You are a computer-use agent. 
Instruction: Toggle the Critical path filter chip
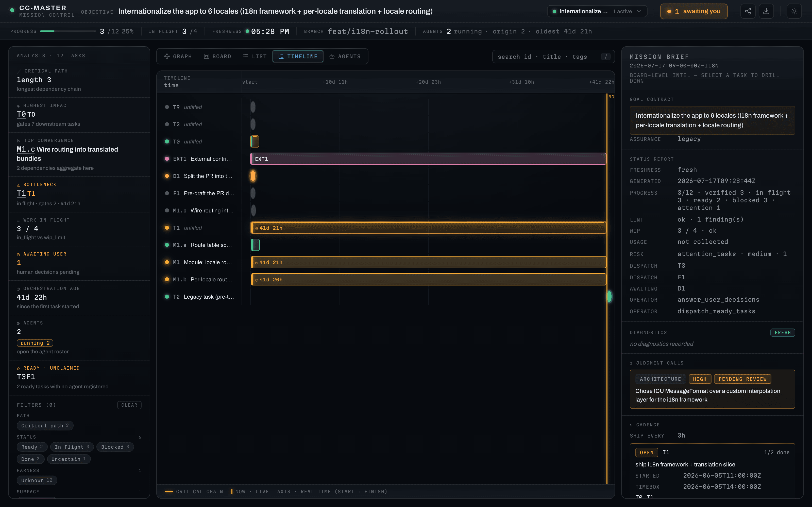[45, 426]
